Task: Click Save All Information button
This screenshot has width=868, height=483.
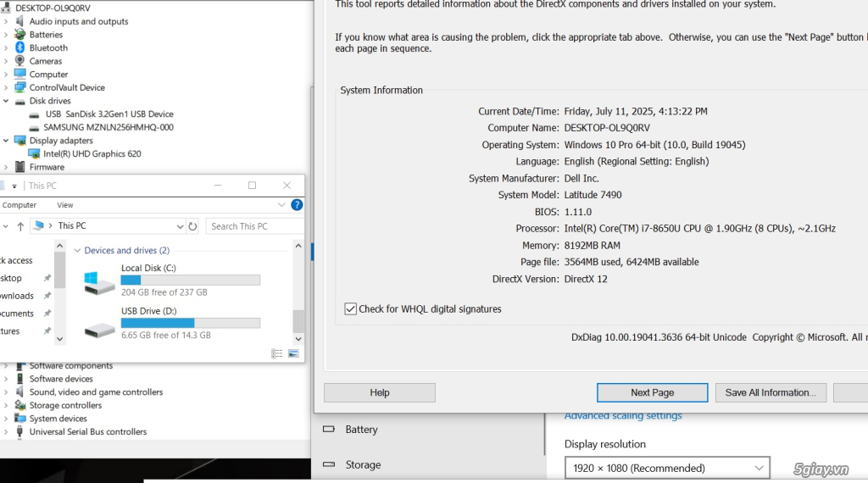Action: pos(771,392)
